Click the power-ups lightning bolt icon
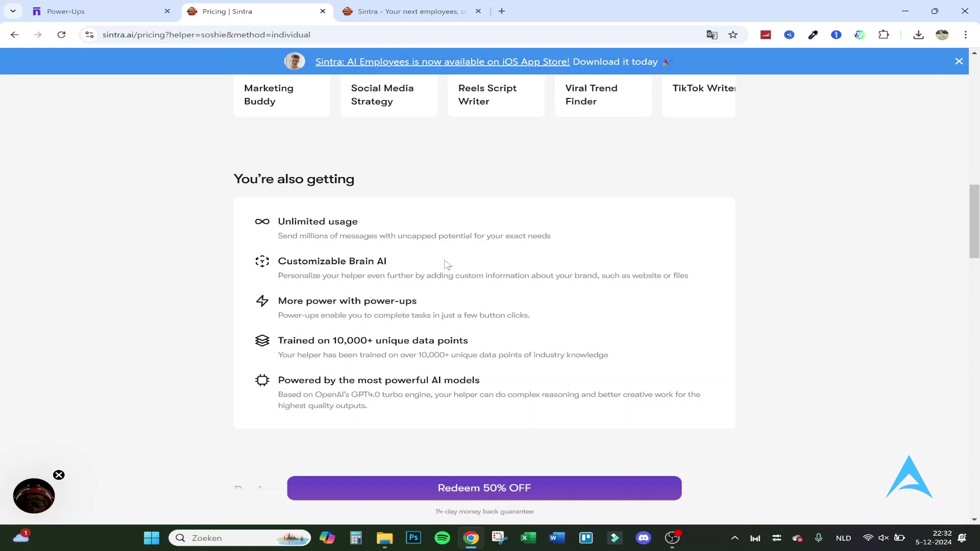Image resolution: width=980 pixels, height=551 pixels. pos(262,301)
